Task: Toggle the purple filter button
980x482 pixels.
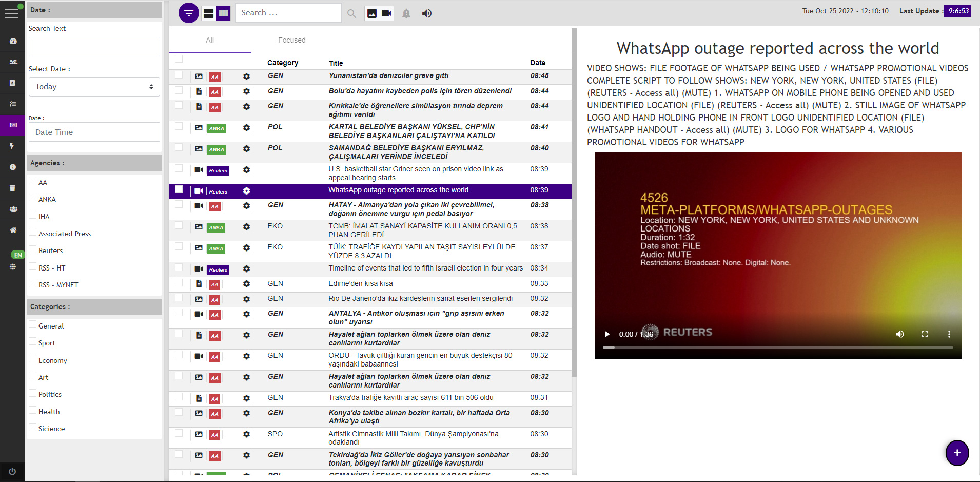Action: coord(188,13)
